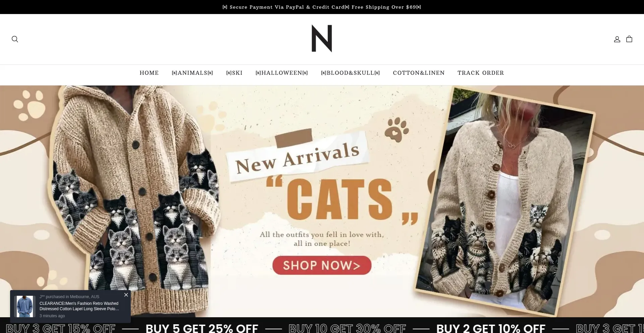Open the search magnifier icon
644x333 pixels.
pyautogui.click(x=15, y=39)
